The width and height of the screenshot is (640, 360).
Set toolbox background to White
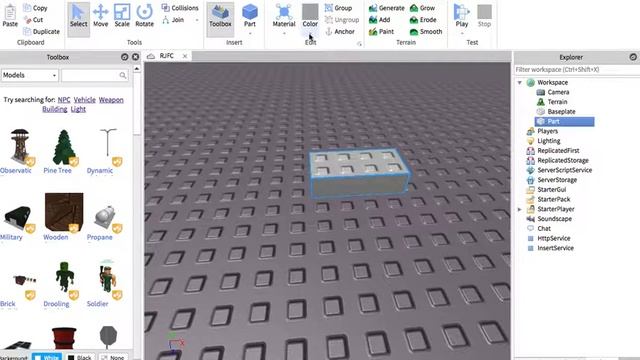[47, 357]
